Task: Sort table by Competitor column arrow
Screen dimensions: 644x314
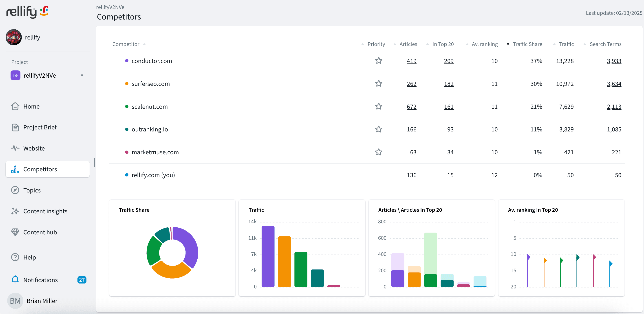Action: coord(144,44)
